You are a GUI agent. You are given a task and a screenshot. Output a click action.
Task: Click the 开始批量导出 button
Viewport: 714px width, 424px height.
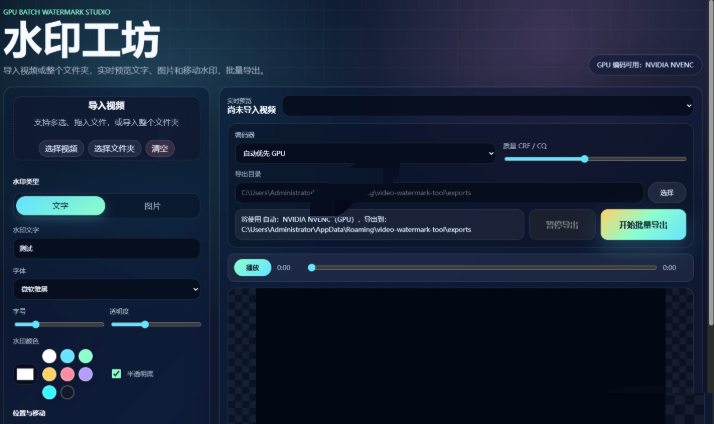(643, 225)
